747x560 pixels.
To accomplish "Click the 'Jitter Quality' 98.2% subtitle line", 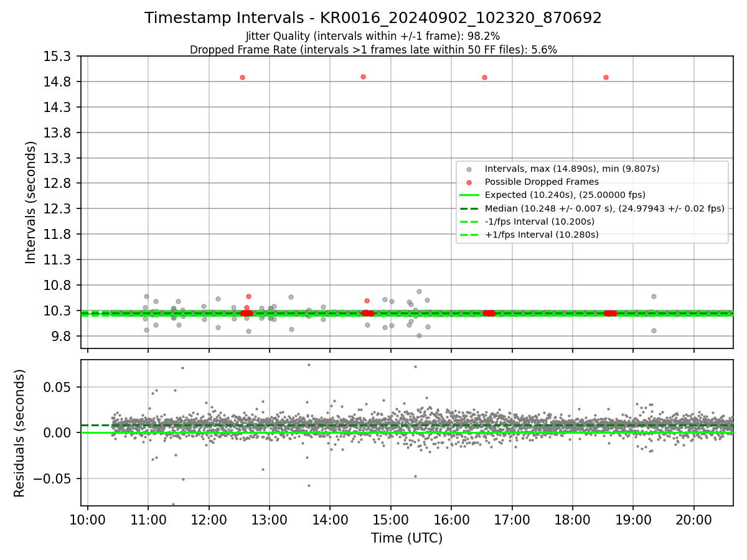I will (x=373, y=36).
